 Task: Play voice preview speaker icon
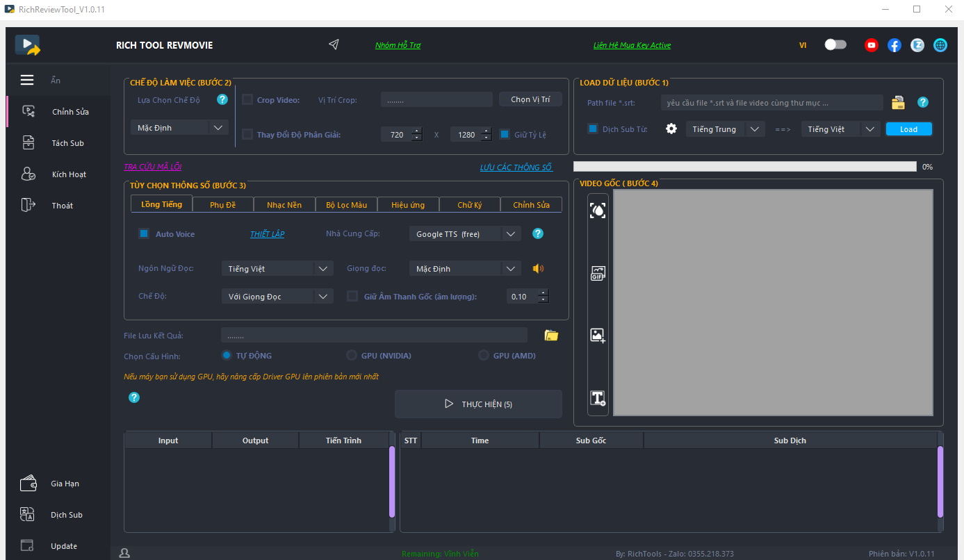click(x=538, y=269)
